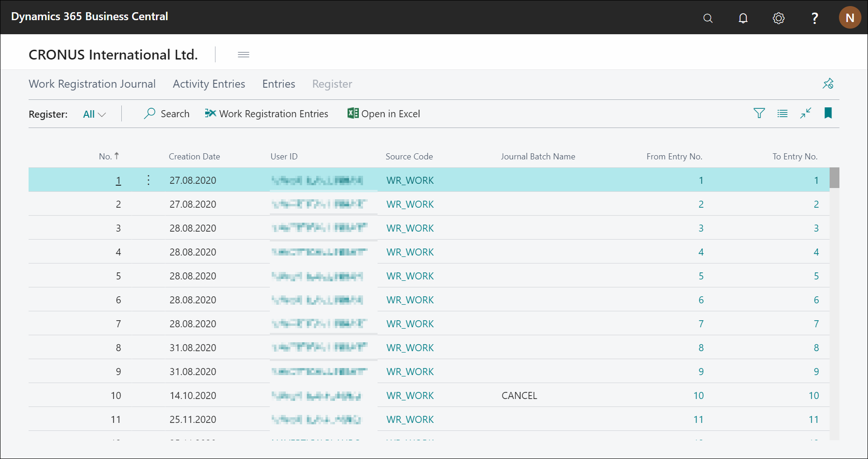868x459 pixels.
Task: Click WR_WORK source code in row 5
Action: point(410,276)
